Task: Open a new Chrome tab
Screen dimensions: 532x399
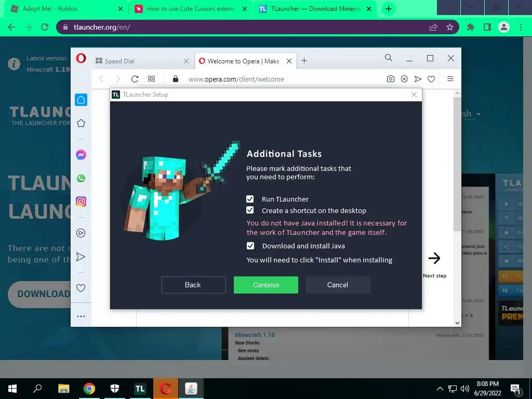Action: pos(389,9)
